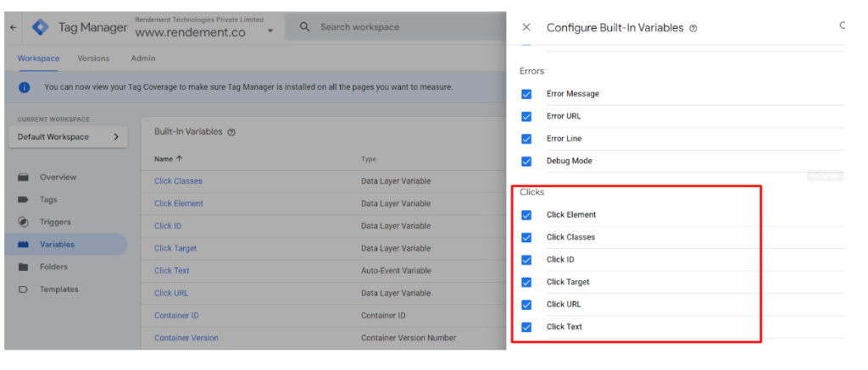The image size is (868, 370).
Task: Open the Click Classes variable link
Action: 178,181
